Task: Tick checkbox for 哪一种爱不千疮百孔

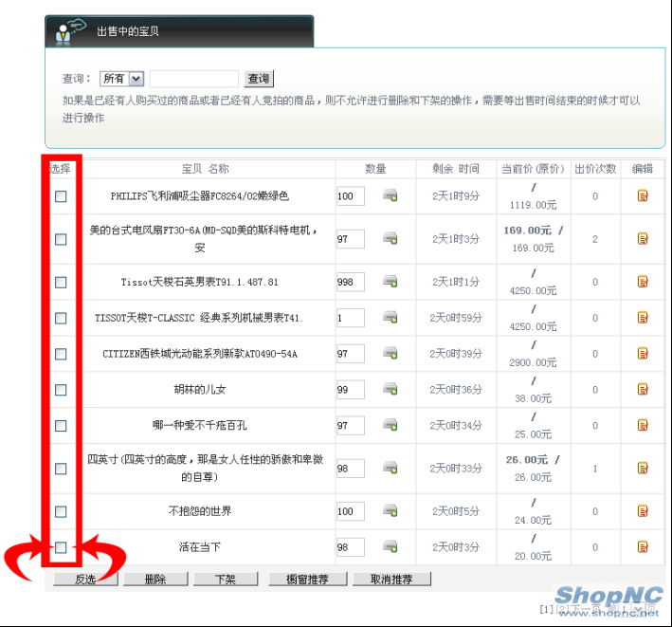Action: 61,426
